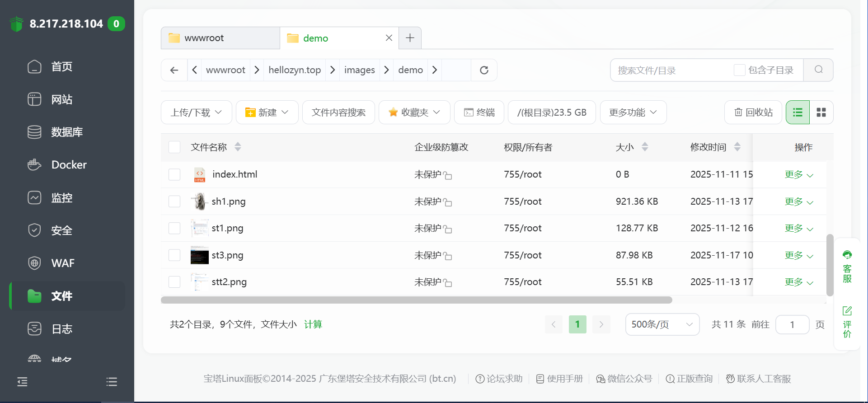
Task: Select the list view icon
Action: (x=798, y=112)
